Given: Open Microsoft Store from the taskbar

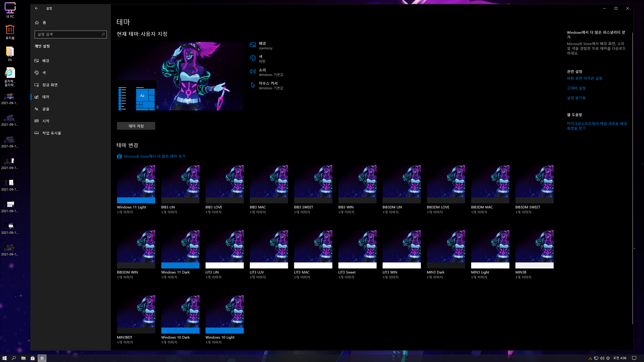Looking at the screenshot, I should (32, 358).
